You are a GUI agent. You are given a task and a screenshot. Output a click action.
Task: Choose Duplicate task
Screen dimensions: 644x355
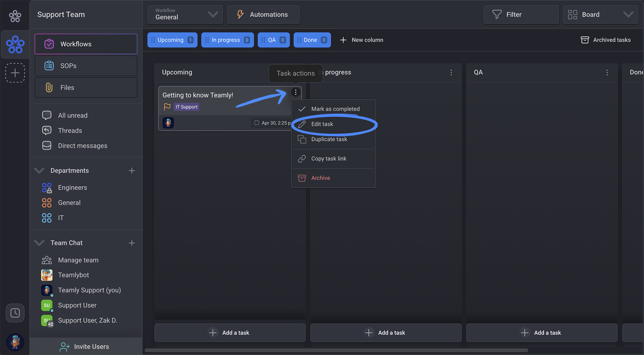coord(333,139)
